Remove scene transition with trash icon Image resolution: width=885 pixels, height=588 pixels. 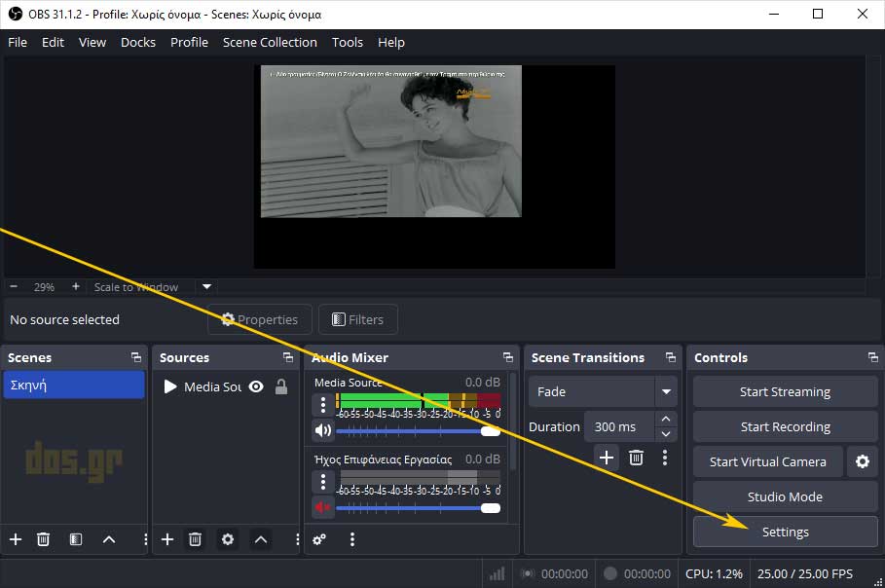click(636, 457)
